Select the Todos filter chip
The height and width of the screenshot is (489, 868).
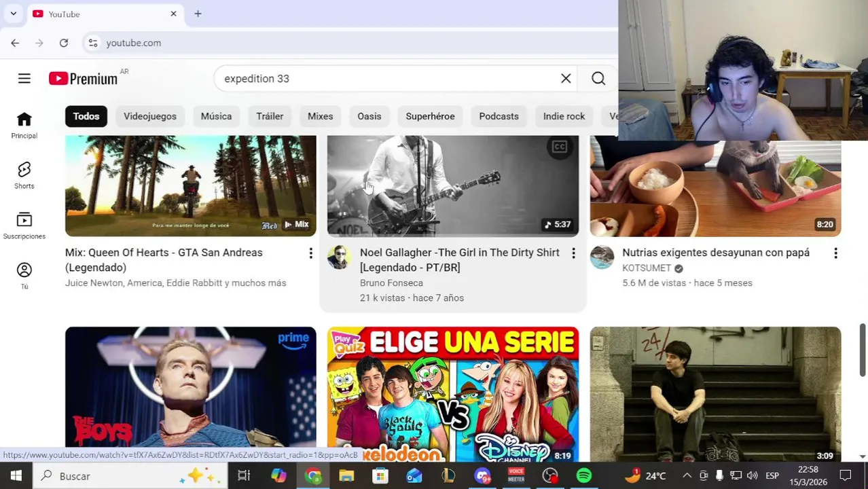[86, 116]
